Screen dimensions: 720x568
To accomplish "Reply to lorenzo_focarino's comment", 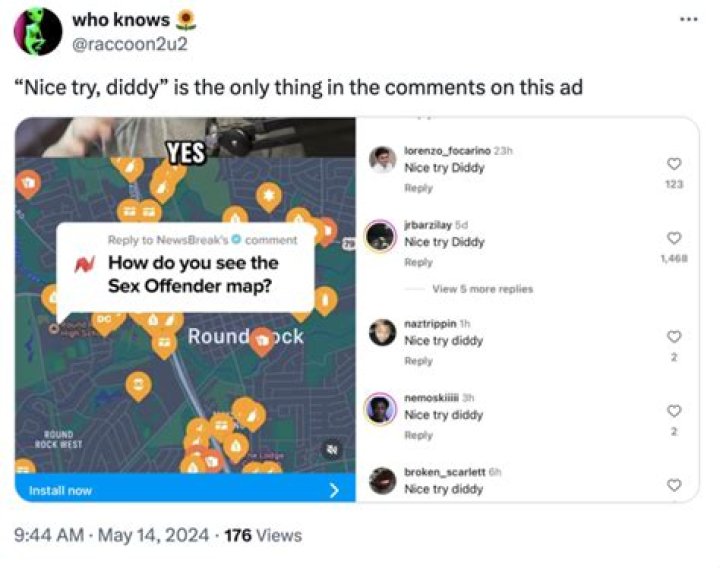I will click(418, 187).
